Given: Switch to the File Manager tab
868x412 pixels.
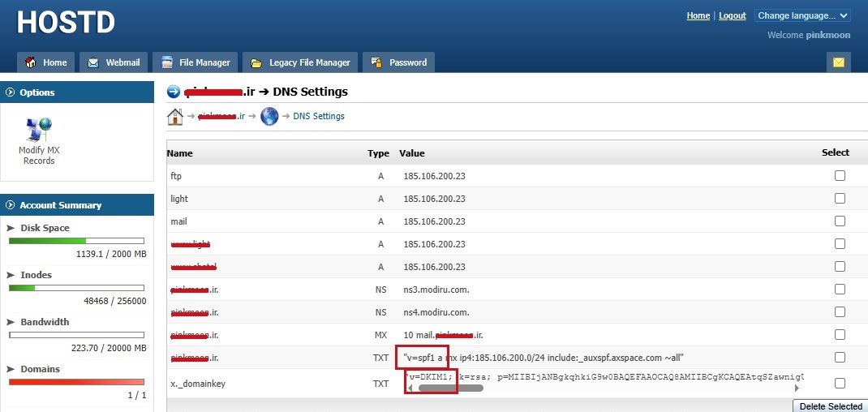Looking at the screenshot, I should pos(196,62).
